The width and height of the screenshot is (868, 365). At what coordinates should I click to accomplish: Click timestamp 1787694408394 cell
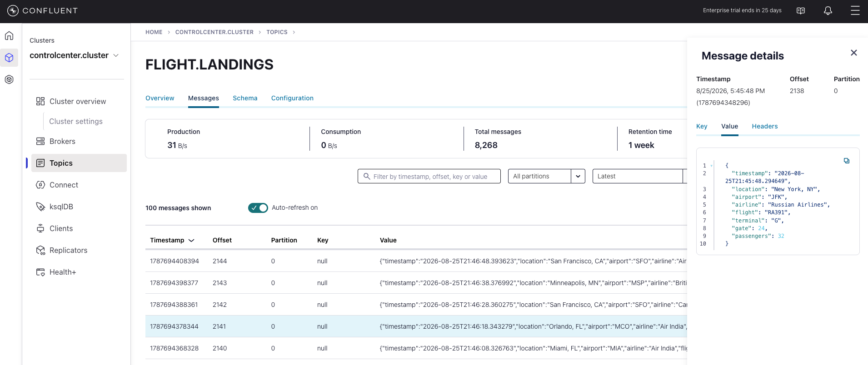click(x=175, y=261)
